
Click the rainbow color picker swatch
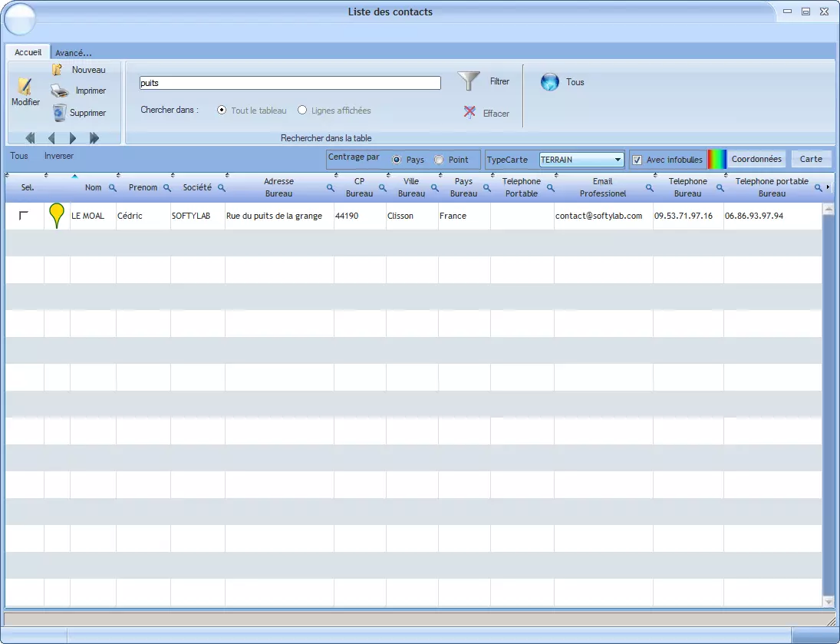pyautogui.click(x=716, y=159)
